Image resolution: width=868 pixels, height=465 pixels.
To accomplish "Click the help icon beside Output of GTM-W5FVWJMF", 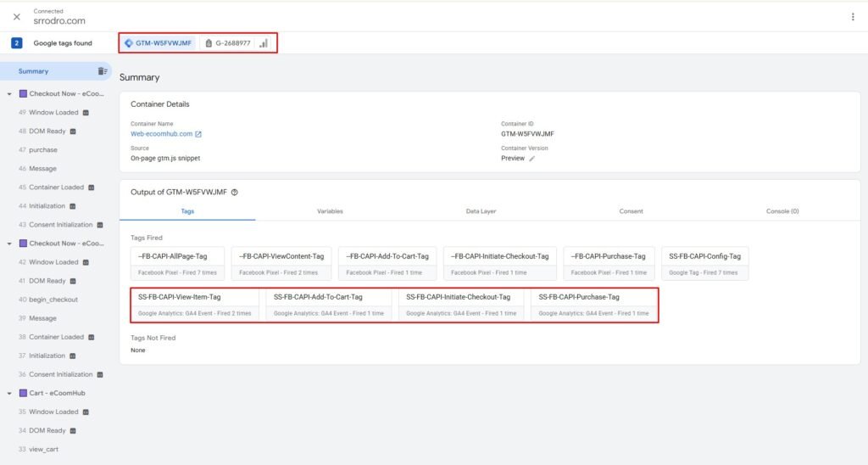I will (235, 193).
